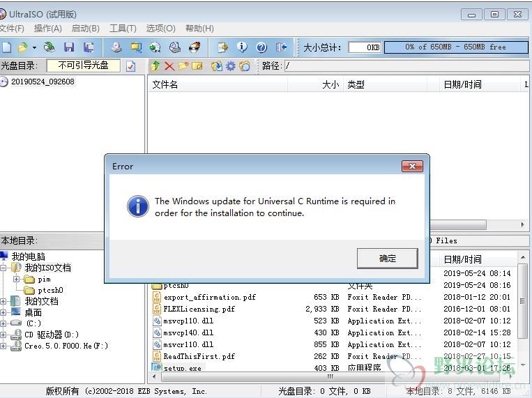Image resolution: width=532 pixels, height=398 pixels.
Task: Click the Make CD image toolbar icon
Action: pyautogui.click(x=116, y=47)
